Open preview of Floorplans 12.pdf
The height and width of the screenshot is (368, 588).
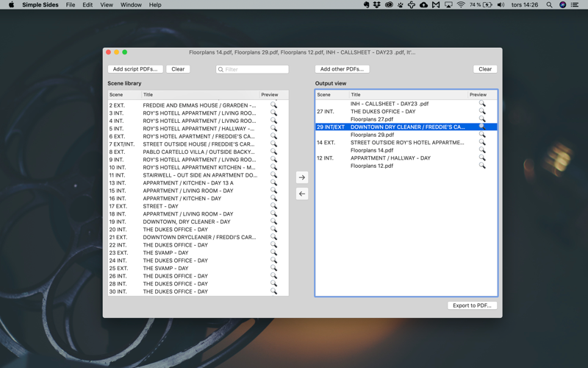482,166
